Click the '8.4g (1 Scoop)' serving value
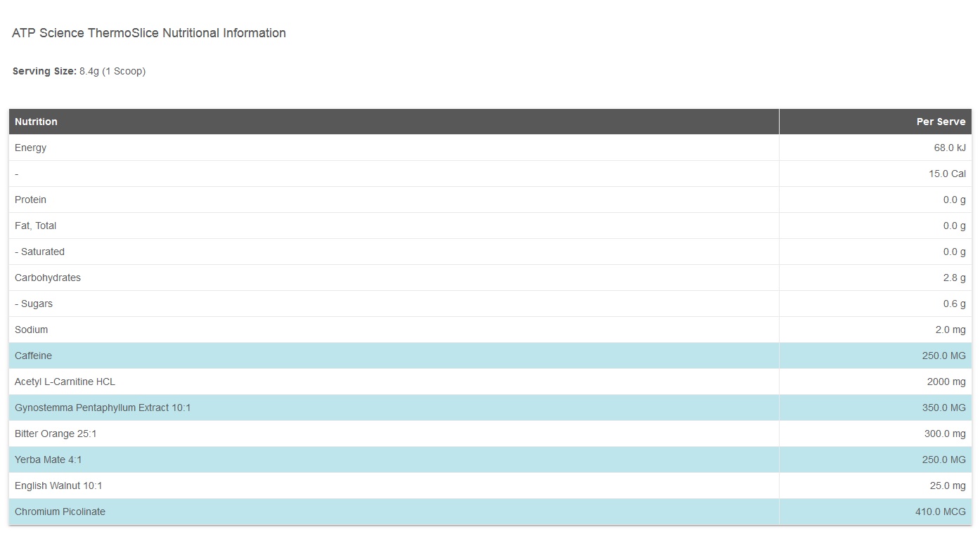Image resolution: width=980 pixels, height=534 pixels. pos(112,71)
